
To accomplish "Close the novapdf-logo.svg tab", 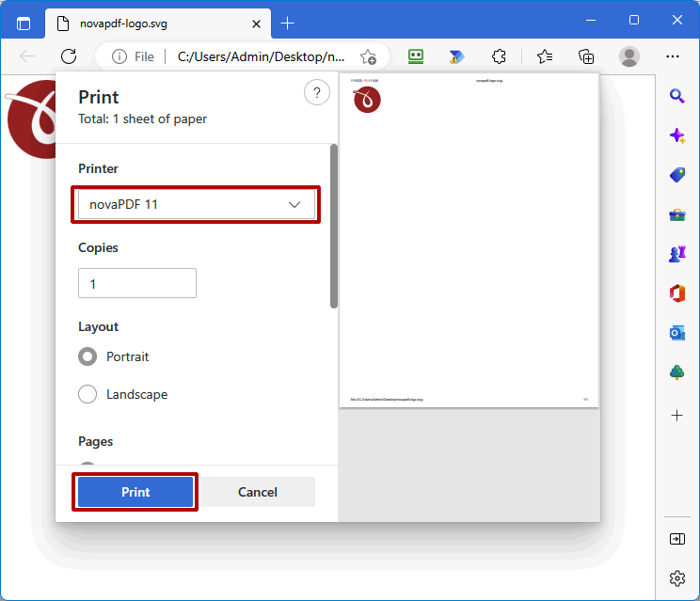I will pyautogui.click(x=256, y=24).
